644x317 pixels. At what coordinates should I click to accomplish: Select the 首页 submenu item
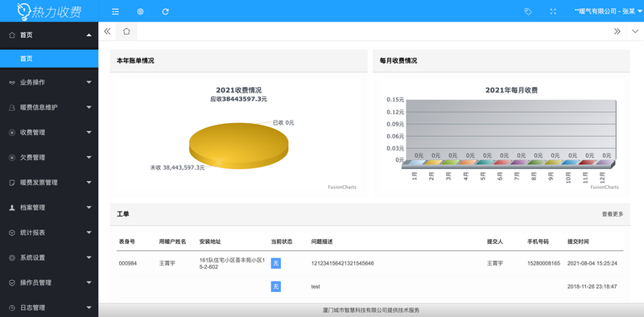49,59
